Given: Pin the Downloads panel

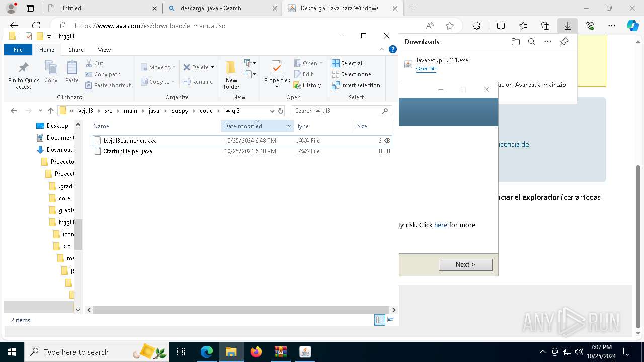Looking at the screenshot, I should [564, 42].
